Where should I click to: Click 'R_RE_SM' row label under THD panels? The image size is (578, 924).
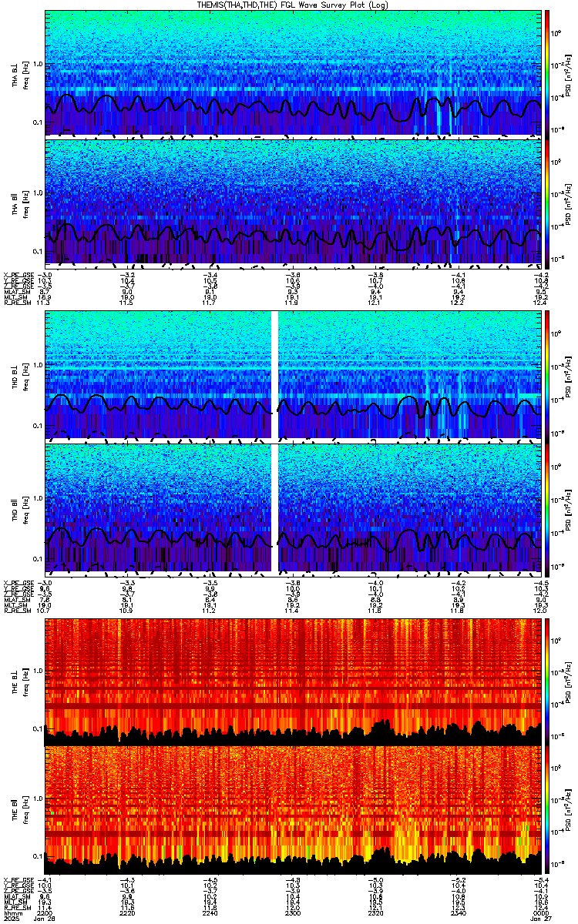(16, 609)
